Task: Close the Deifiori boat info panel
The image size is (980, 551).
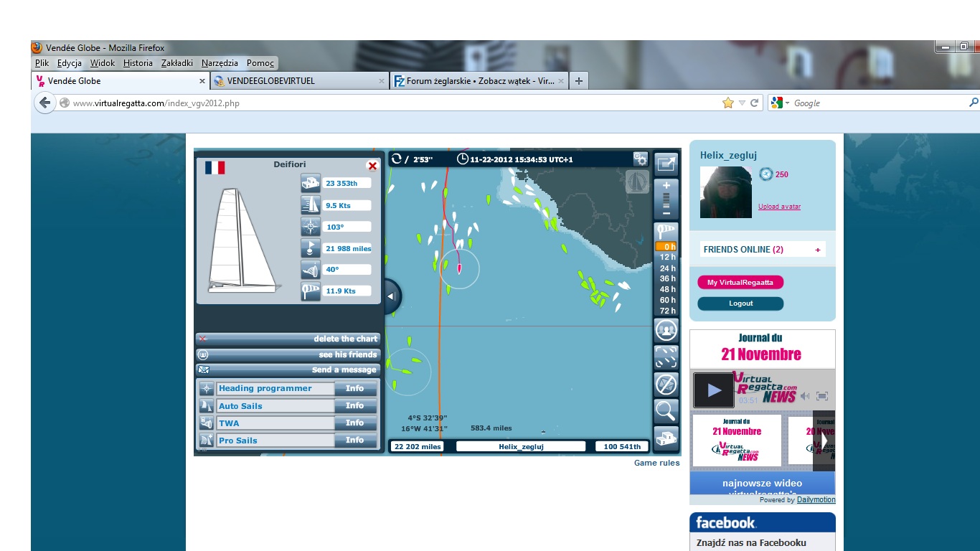Action: (x=372, y=166)
